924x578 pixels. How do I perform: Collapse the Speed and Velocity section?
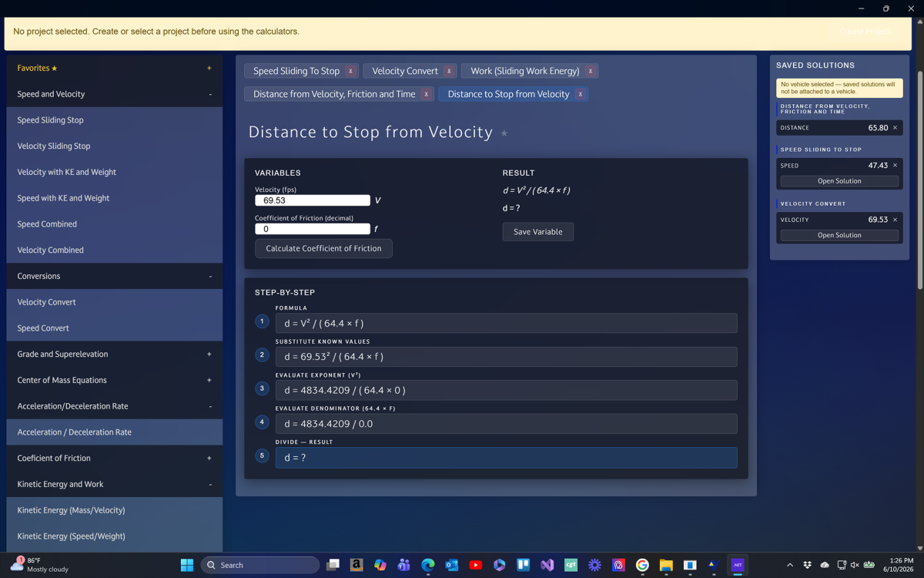point(209,94)
